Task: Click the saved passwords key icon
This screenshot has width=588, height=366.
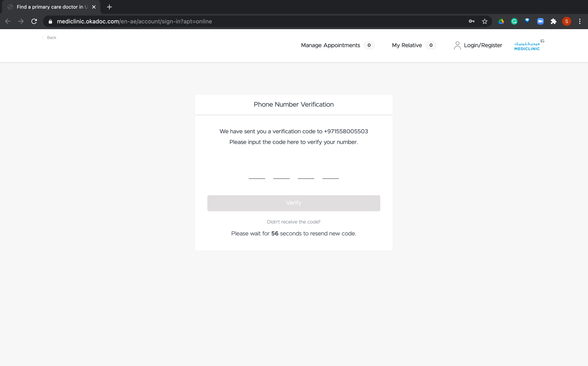Action: click(x=471, y=21)
